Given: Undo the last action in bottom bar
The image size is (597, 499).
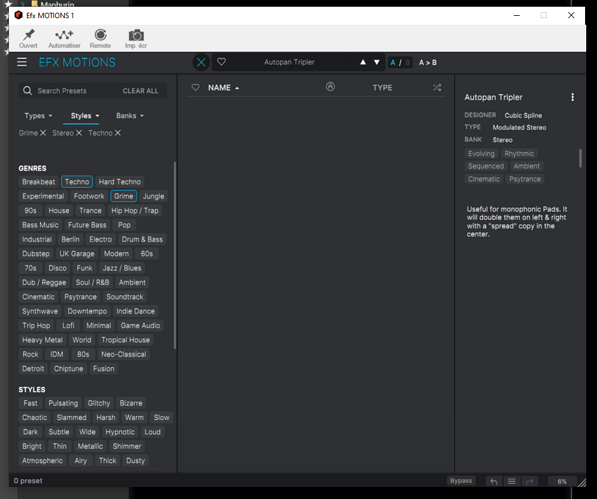Looking at the screenshot, I should click(494, 481).
